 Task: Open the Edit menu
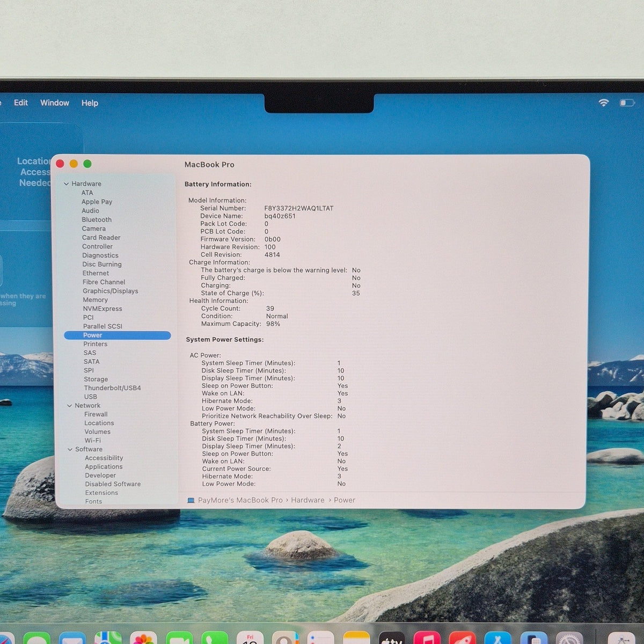point(21,103)
